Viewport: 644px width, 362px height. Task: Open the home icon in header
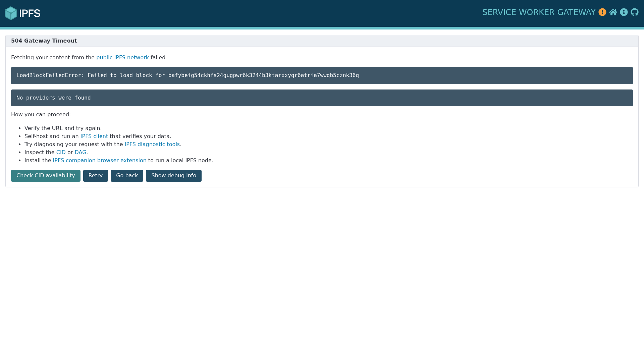coord(613,12)
